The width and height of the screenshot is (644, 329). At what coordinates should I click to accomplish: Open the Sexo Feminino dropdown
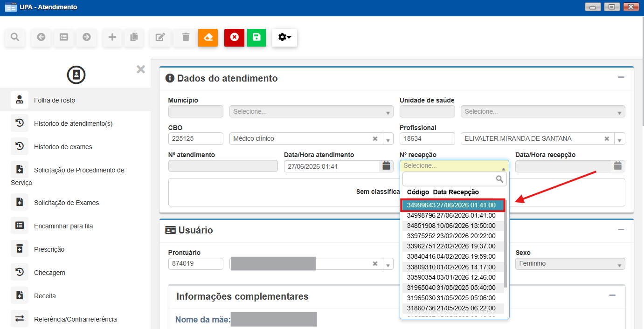(x=570, y=264)
